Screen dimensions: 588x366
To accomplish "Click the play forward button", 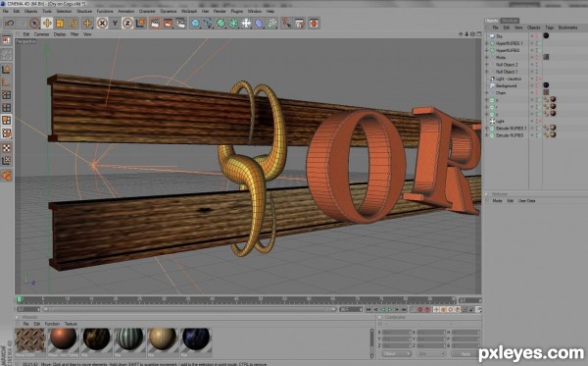I will click(x=390, y=310).
